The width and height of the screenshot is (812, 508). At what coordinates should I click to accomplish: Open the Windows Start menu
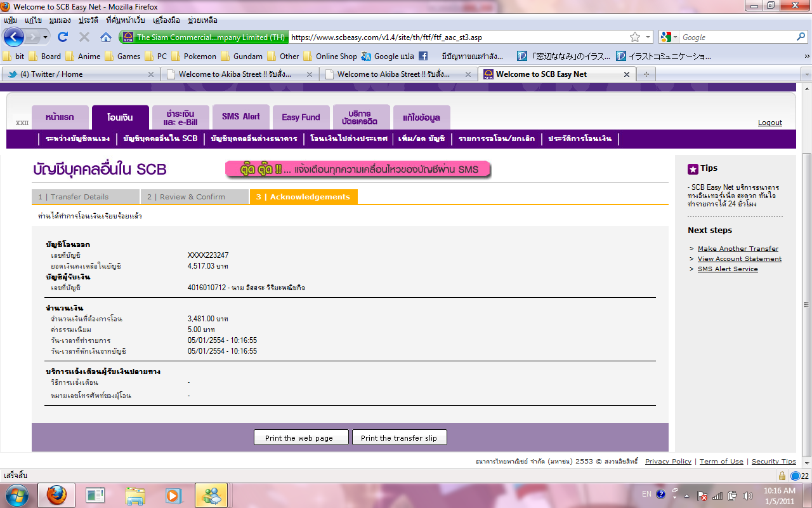[16, 495]
